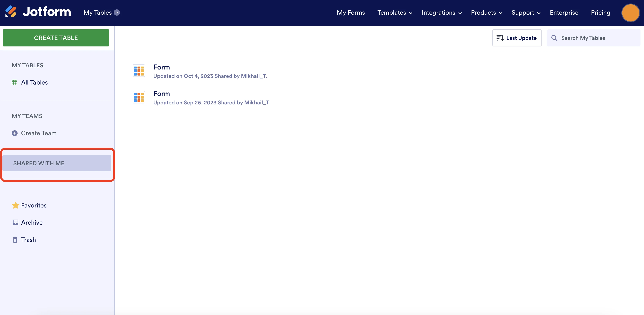Click the MY TABLES sidebar heading
Viewport: 644px width, 315px height.
click(27, 65)
